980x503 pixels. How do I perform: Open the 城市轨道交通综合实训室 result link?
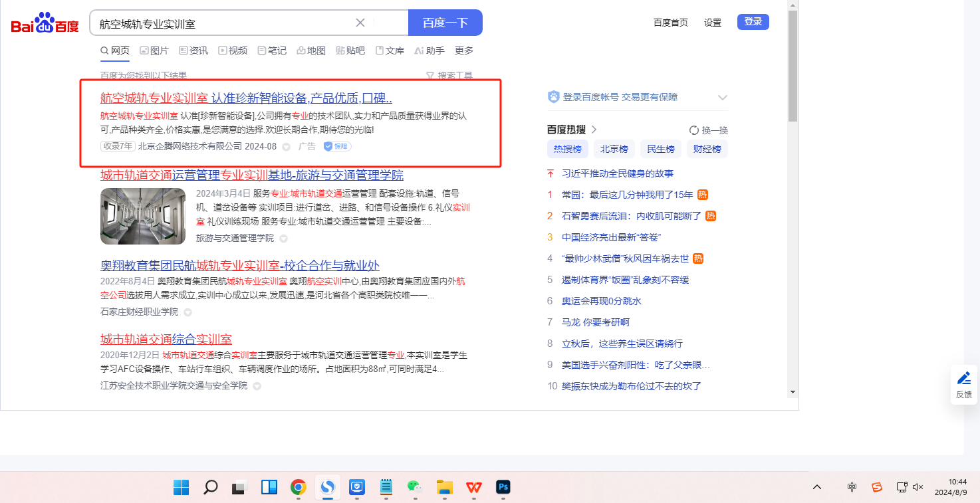click(166, 340)
